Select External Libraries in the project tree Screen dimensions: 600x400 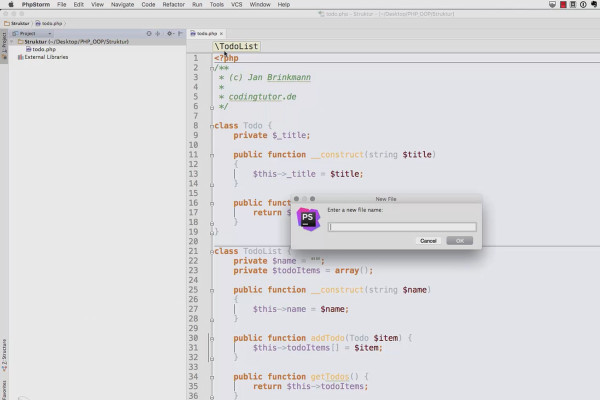pos(43,57)
